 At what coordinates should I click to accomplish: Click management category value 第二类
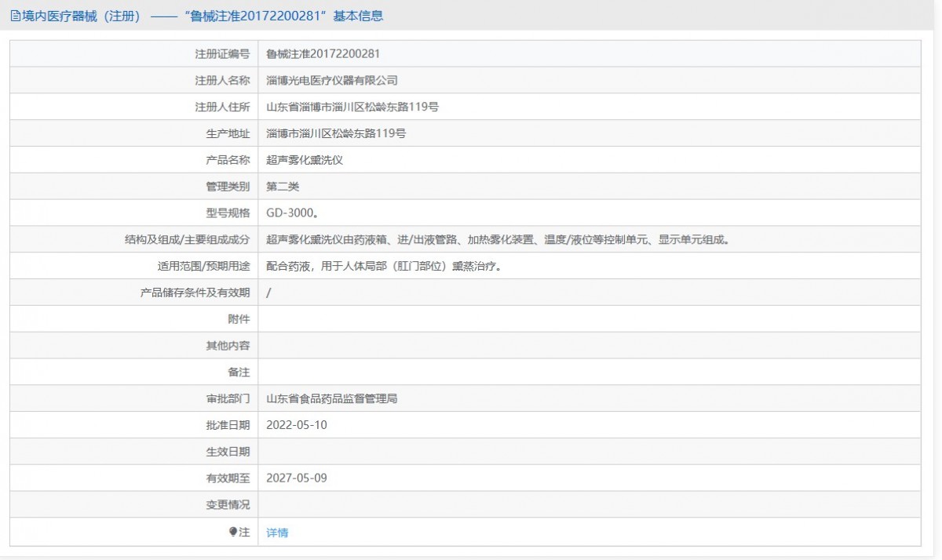point(283,187)
